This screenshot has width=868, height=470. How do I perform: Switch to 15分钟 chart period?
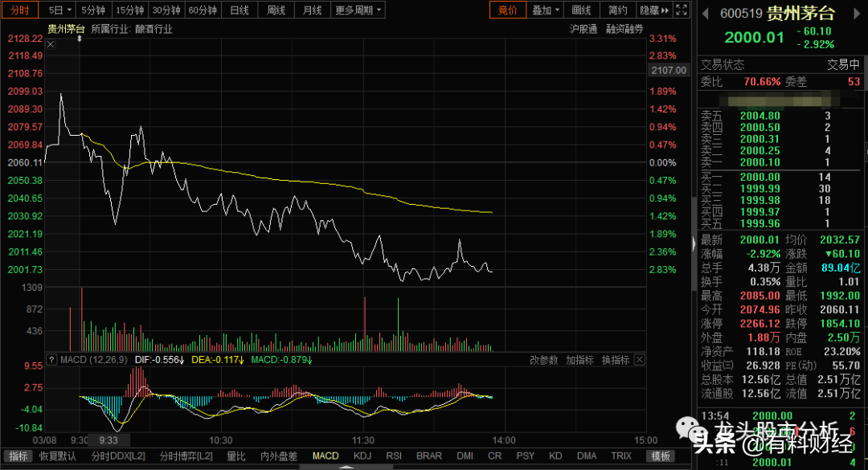click(x=129, y=10)
